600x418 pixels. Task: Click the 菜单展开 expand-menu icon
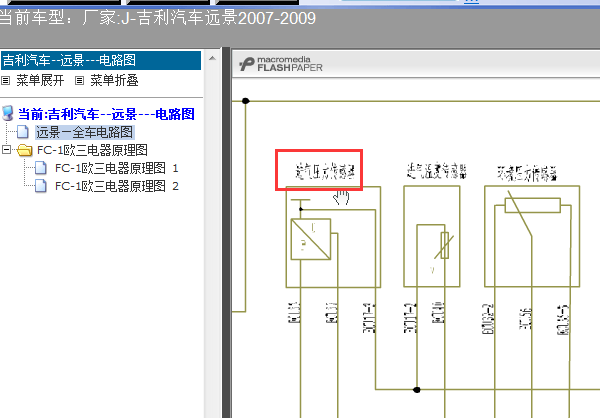click(6, 81)
